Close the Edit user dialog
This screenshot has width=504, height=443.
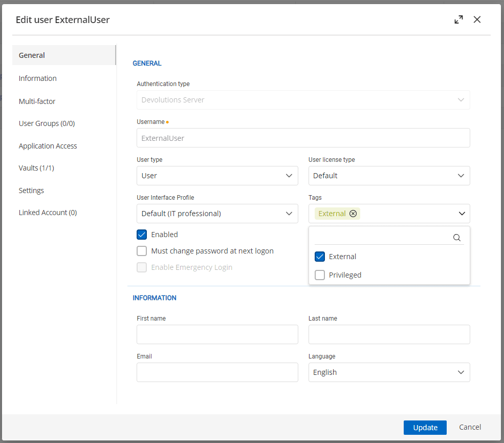pos(477,20)
